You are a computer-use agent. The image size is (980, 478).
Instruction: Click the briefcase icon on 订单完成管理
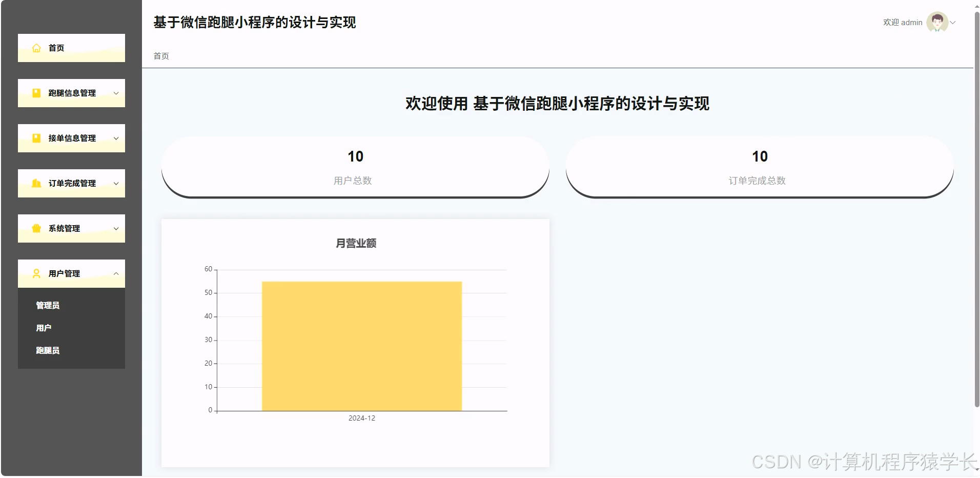36,183
